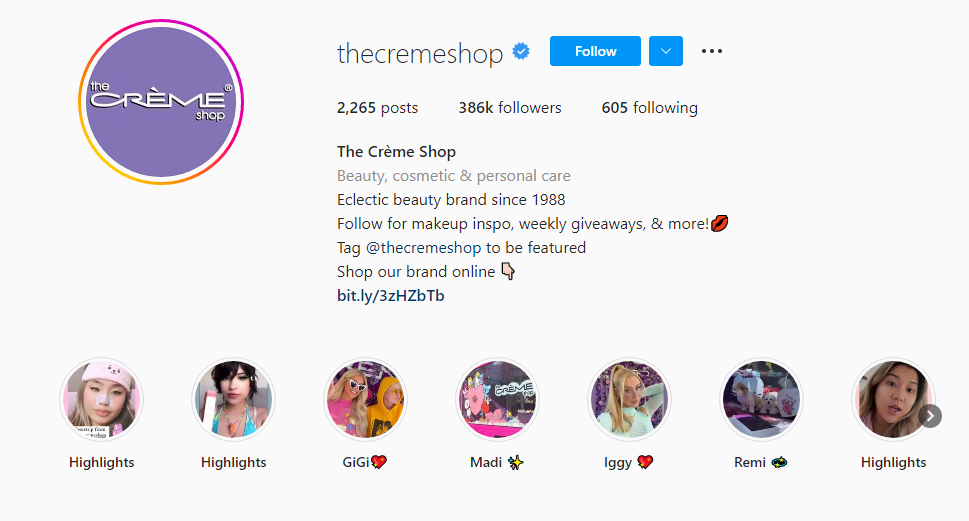Open the Remi story highlight

click(x=761, y=399)
